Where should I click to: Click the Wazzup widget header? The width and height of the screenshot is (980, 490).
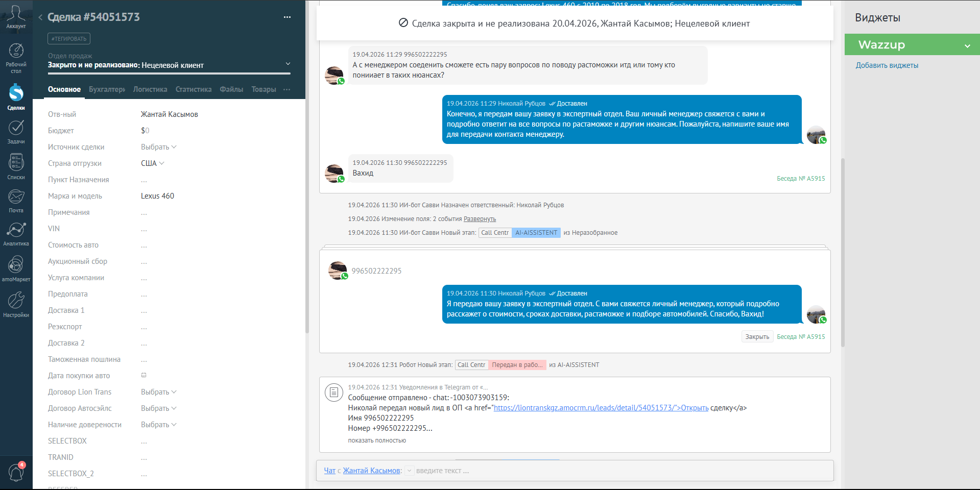click(x=912, y=44)
